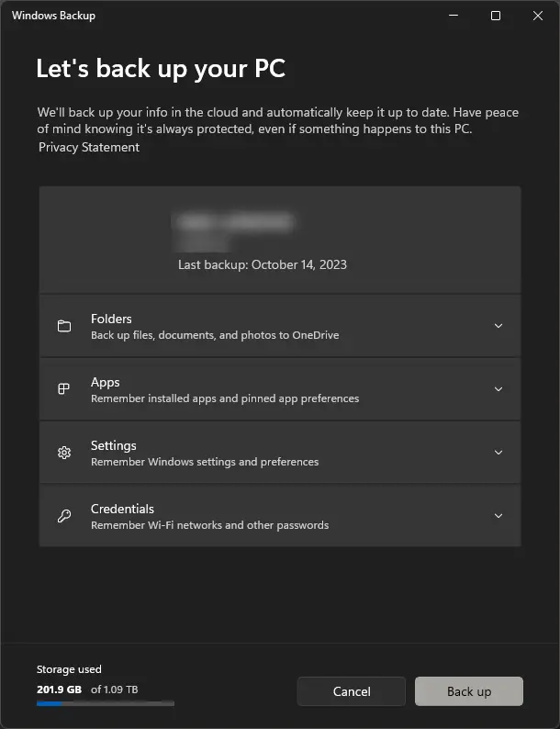Click the storage used progress bar
The image size is (560, 729).
click(106, 704)
